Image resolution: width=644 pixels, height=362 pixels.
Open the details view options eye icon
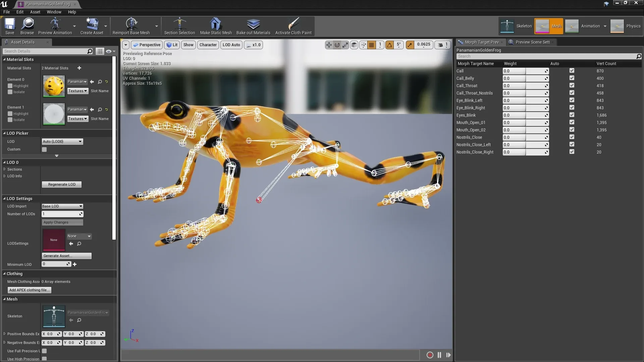click(x=110, y=51)
